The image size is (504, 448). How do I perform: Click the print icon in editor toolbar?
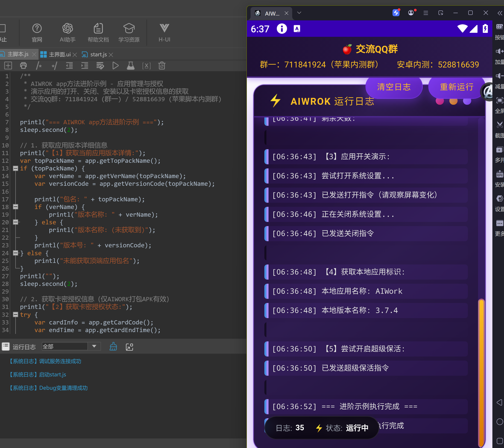(x=23, y=66)
